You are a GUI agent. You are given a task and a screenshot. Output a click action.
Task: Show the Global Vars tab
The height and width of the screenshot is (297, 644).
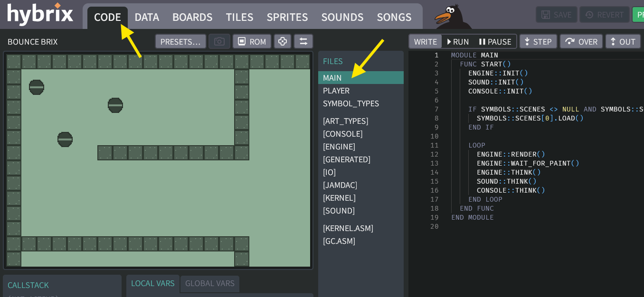point(209,283)
